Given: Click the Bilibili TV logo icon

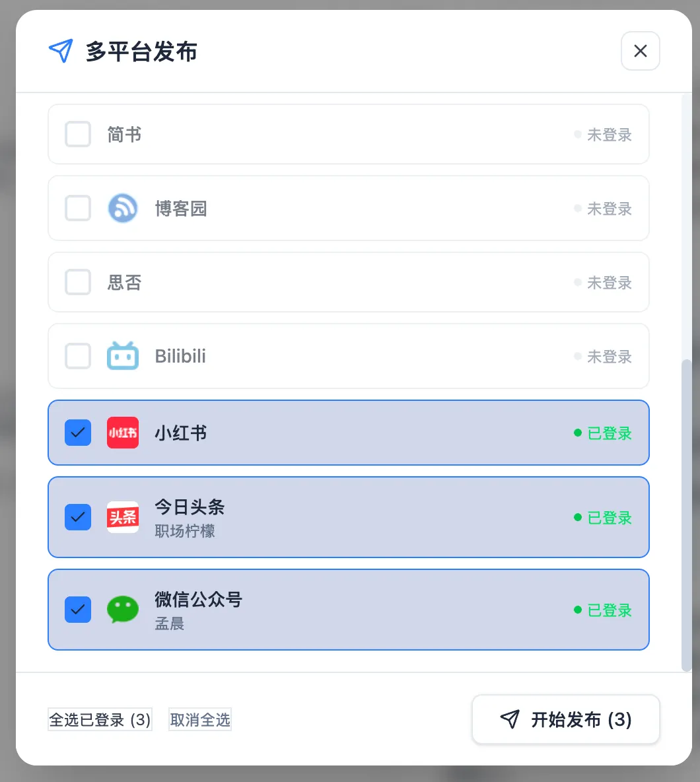Looking at the screenshot, I should click(123, 355).
